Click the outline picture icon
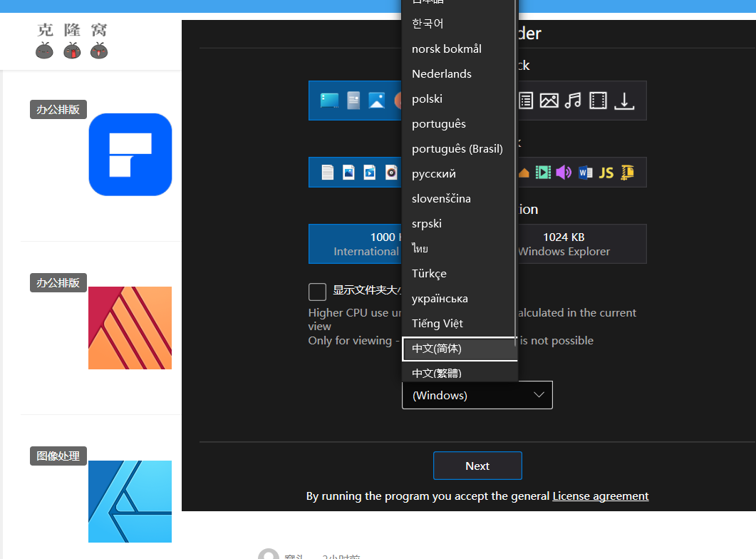 tap(549, 101)
